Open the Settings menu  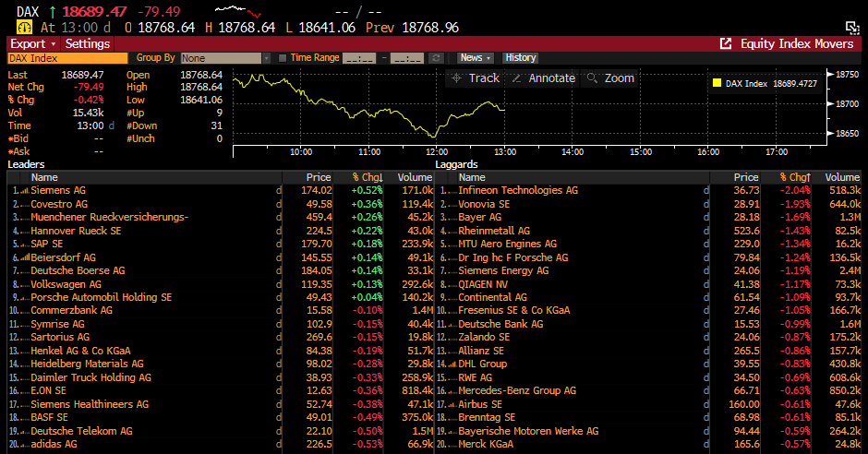(88, 43)
